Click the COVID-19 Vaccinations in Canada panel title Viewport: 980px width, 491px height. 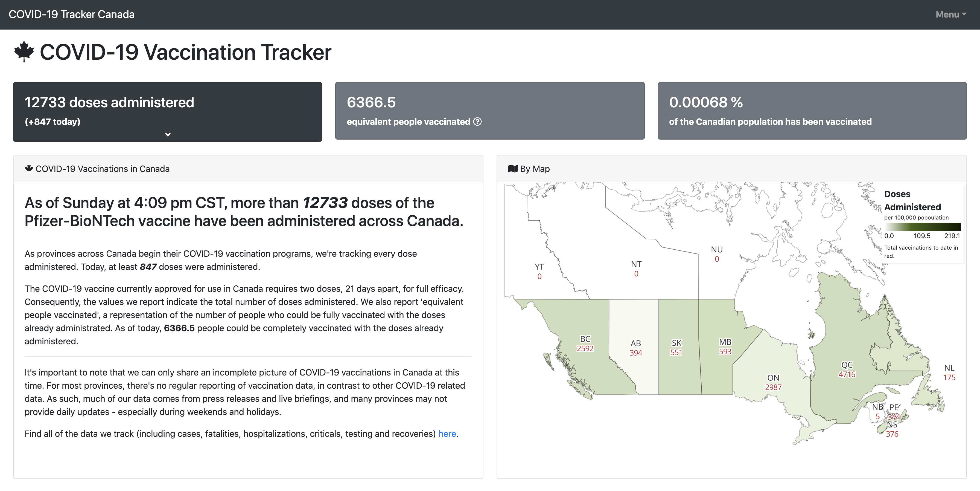[x=102, y=169]
